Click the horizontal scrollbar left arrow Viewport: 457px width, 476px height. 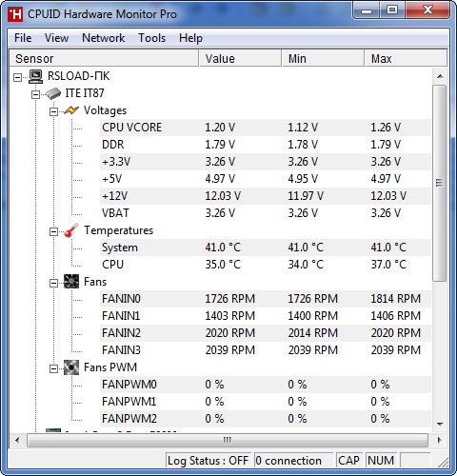click(17, 440)
